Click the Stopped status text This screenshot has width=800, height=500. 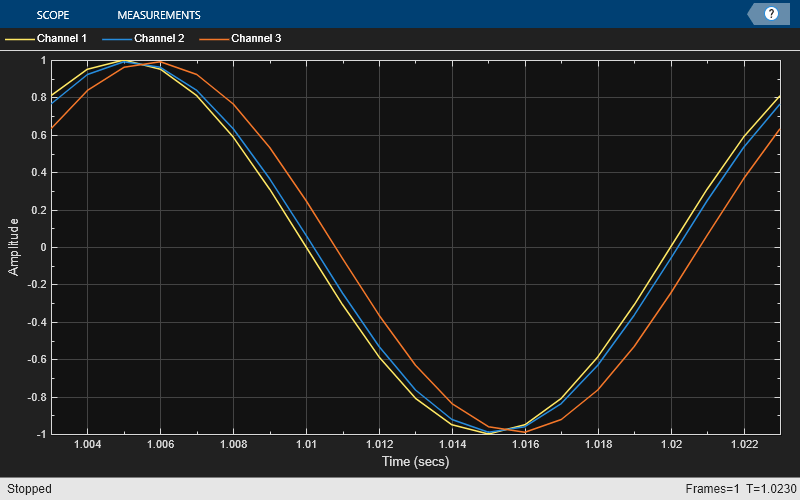[x=29, y=489]
